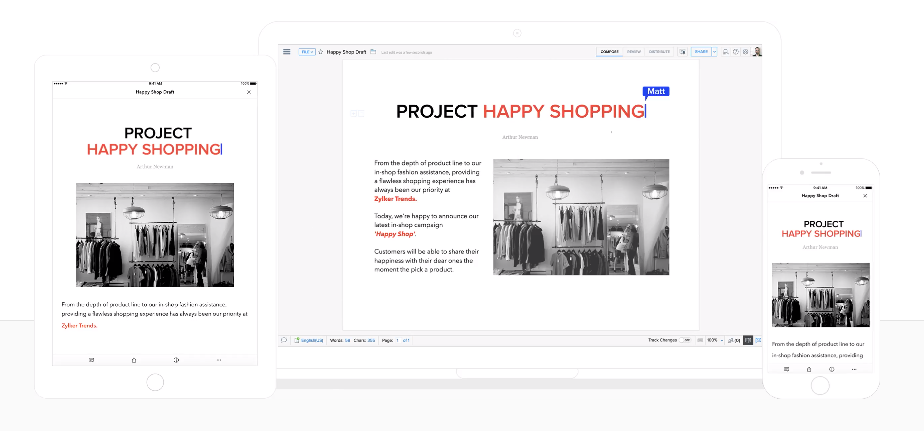
Task: Click the phone's round home button
Action: pyautogui.click(x=820, y=385)
